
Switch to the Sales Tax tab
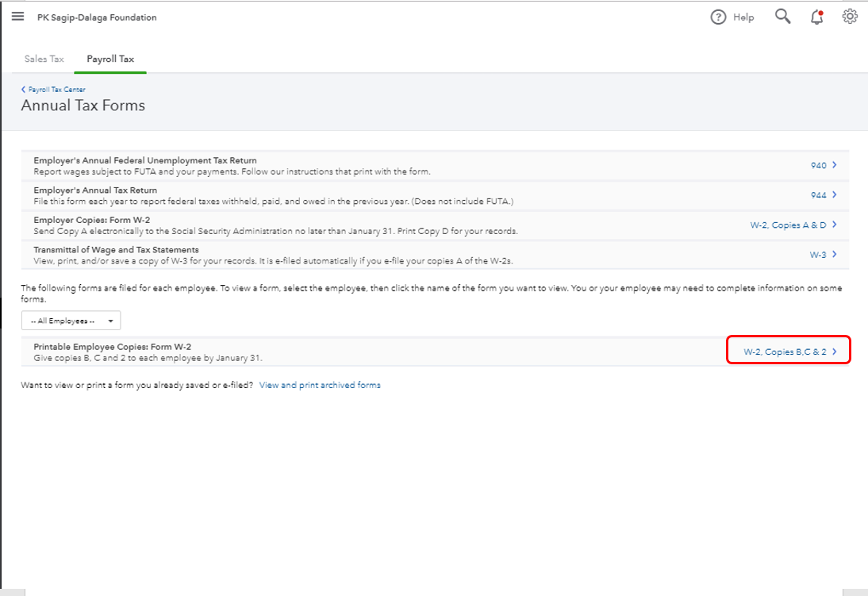44,59
